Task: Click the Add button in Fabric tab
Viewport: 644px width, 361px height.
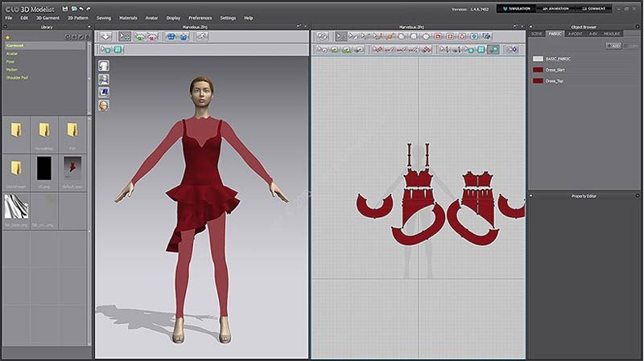Action: coord(613,46)
